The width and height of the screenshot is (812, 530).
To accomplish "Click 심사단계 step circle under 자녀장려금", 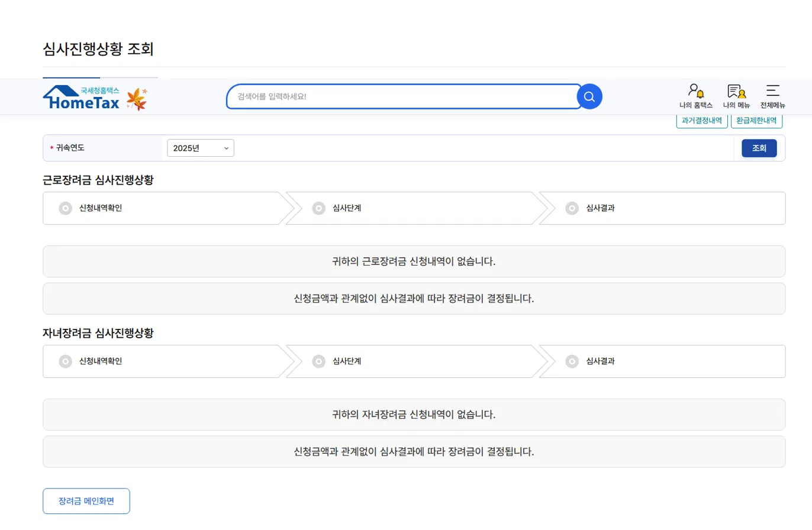I will pyautogui.click(x=318, y=361).
